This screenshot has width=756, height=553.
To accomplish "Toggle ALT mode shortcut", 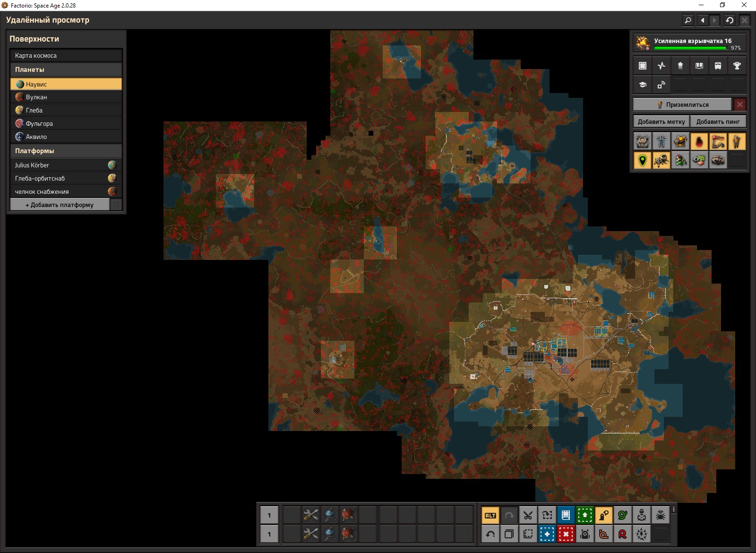I will (x=490, y=515).
